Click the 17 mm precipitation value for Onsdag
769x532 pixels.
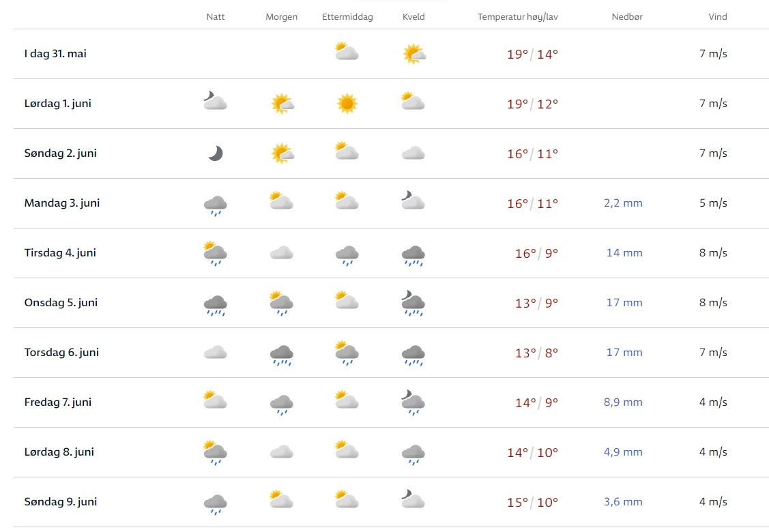coord(624,303)
